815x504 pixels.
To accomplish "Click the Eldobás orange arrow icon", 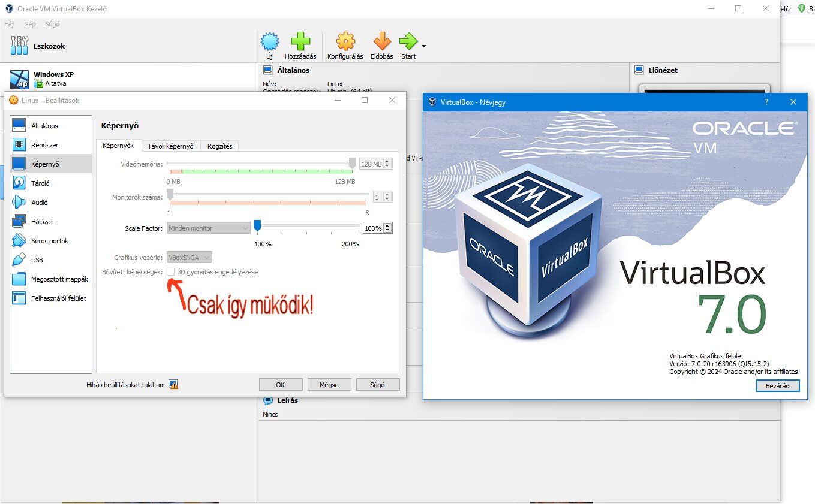I will 382,42.
